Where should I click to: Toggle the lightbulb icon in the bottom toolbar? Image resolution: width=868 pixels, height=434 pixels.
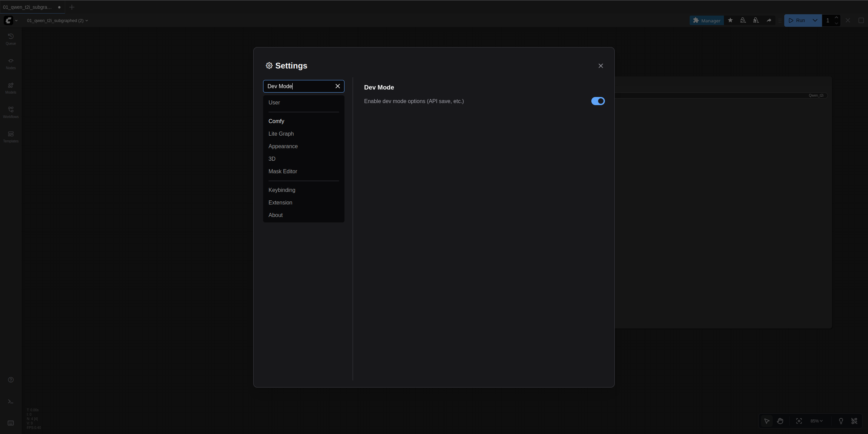coord(841,421)
